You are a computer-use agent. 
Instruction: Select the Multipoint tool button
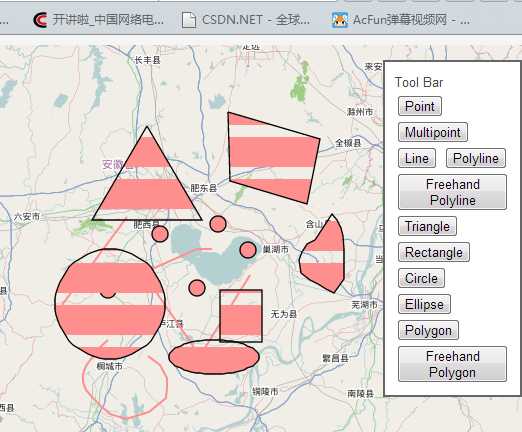(x=433, y=132)
